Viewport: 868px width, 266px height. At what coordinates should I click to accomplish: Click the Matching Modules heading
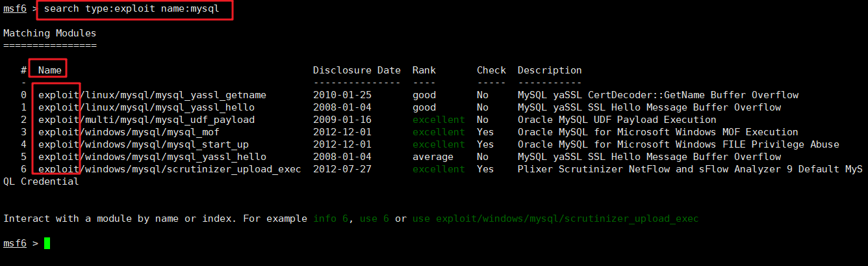tap(50, 33)
